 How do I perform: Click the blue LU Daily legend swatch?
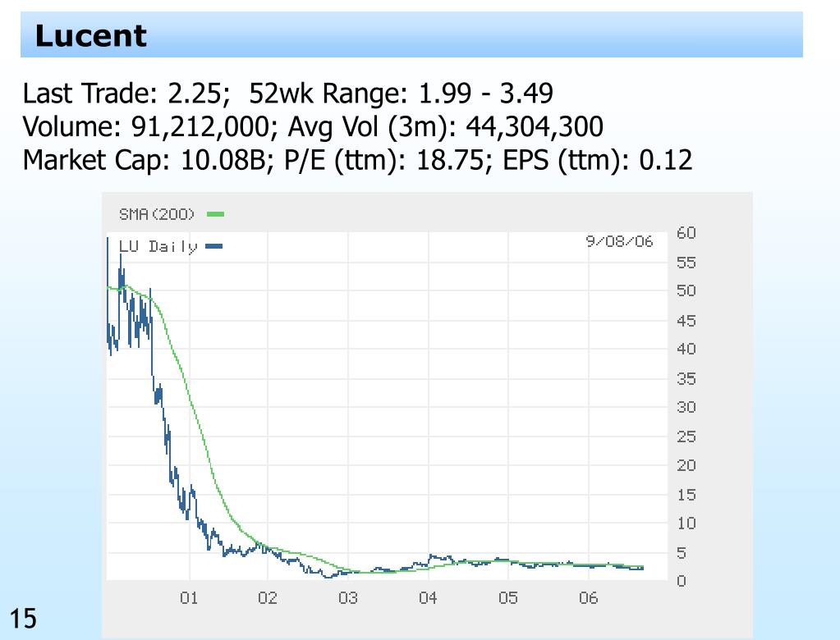tap(214, 247)
